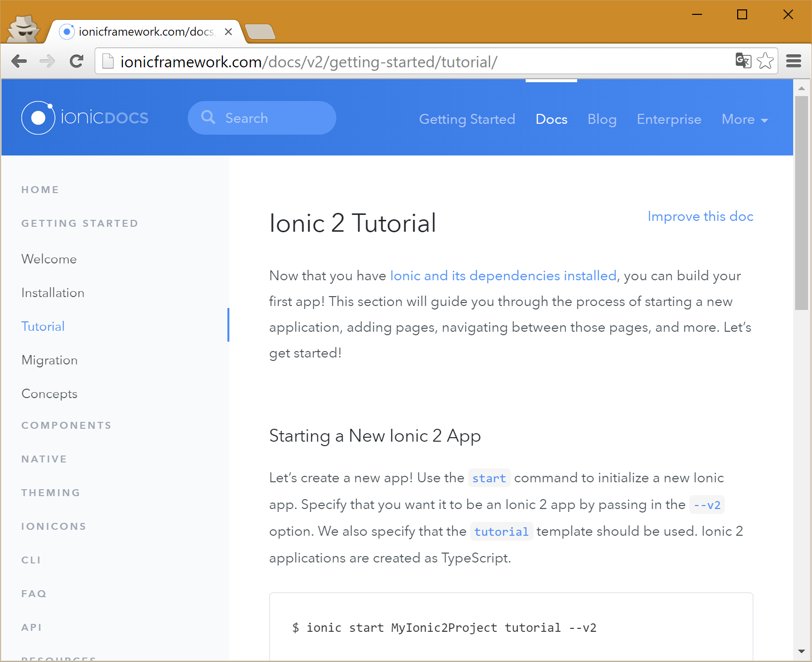Click the page icon in the address bar
The height and width of the screenshot is (662, 812).
pyautogui.click(x=108, y=61)
